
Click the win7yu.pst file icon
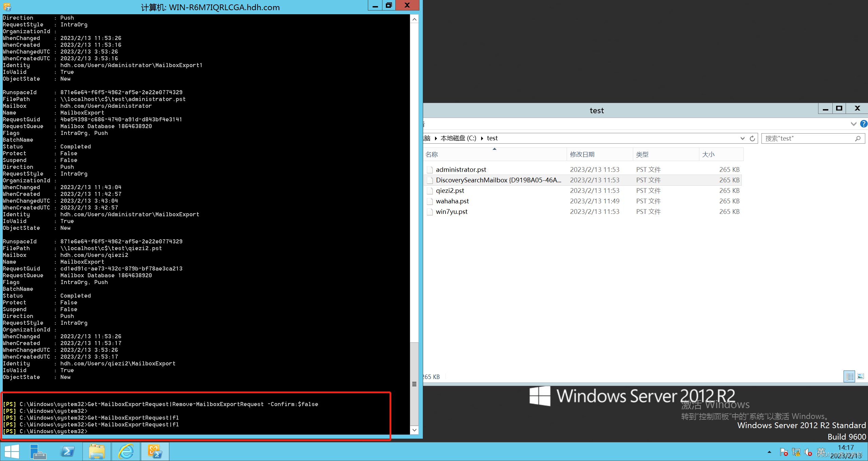coord(430,212)
